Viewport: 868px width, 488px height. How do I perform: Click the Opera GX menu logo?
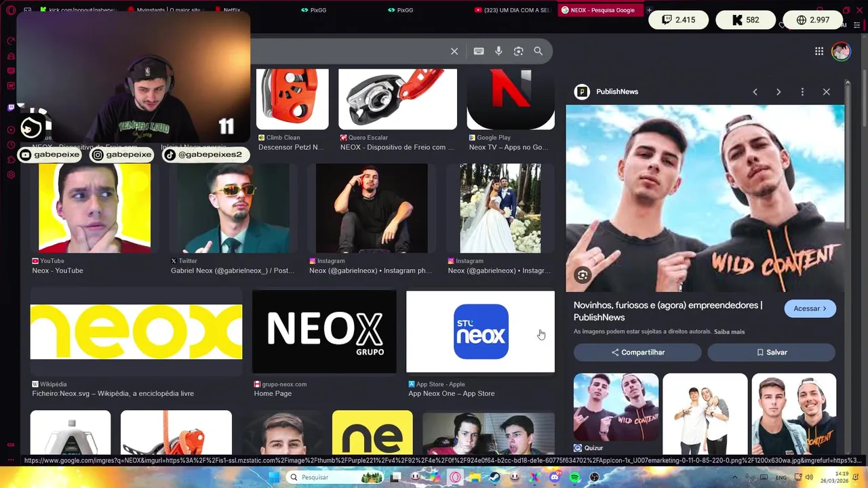point(9,10)
